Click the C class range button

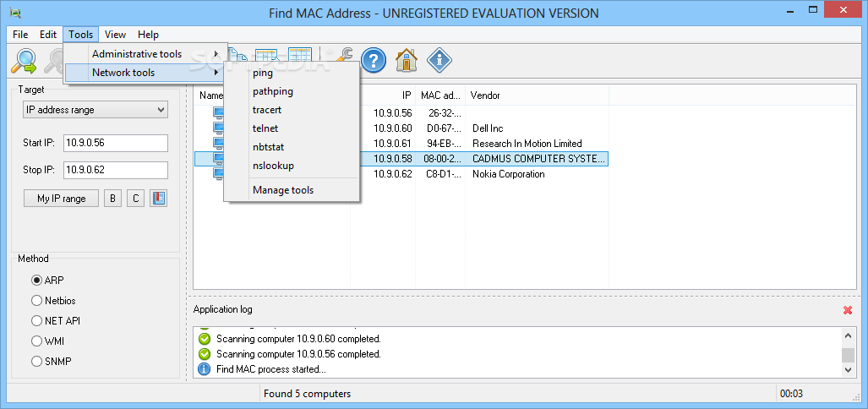pyautogui.click(x=135, y=198)
